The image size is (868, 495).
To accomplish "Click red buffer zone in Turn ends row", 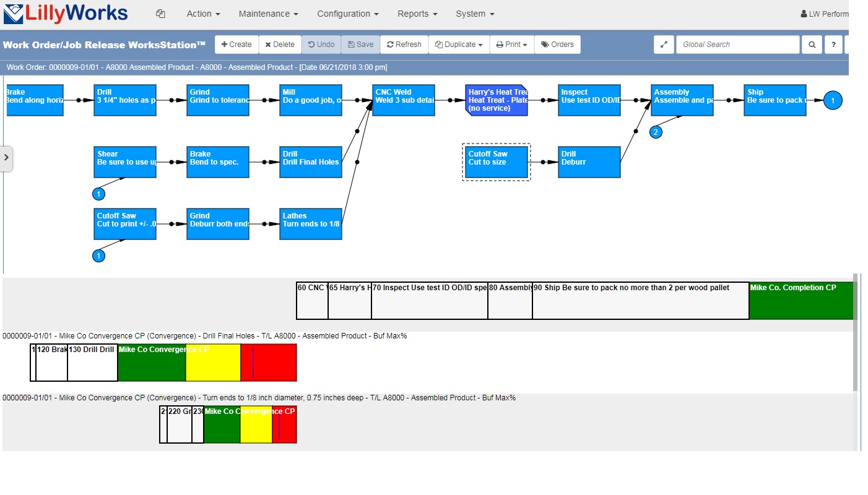I will (x=284, y=424).
